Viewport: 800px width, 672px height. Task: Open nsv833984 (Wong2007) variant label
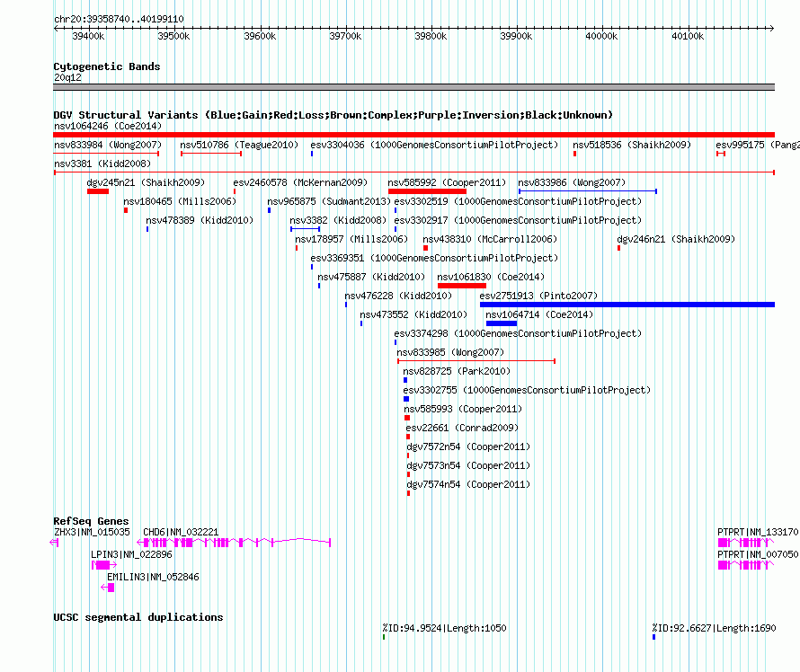coord(108,145)
